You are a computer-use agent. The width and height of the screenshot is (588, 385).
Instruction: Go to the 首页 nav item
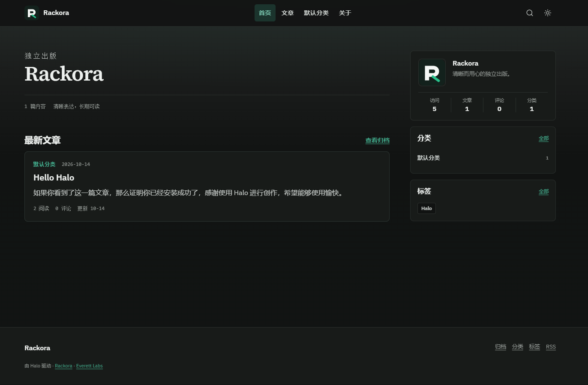pos(265,13)
